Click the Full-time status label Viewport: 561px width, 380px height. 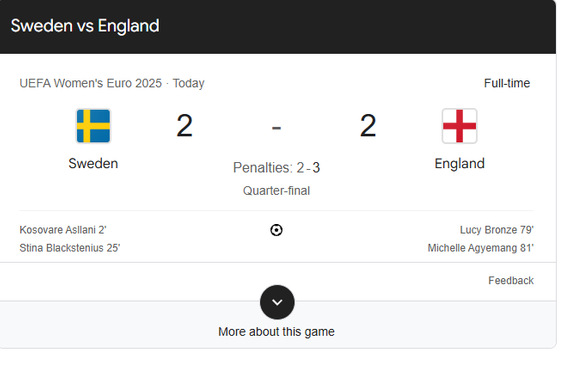pos(507,83)
